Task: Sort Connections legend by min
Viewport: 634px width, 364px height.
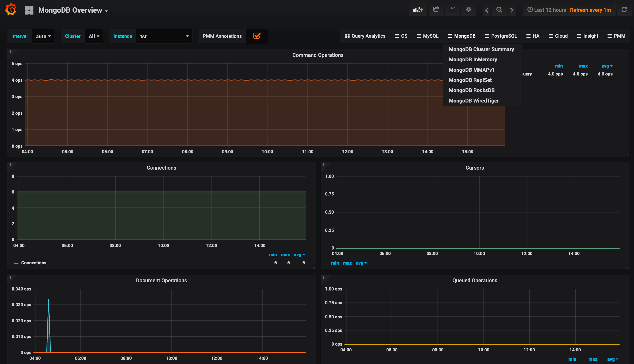Action: (273, 254)
